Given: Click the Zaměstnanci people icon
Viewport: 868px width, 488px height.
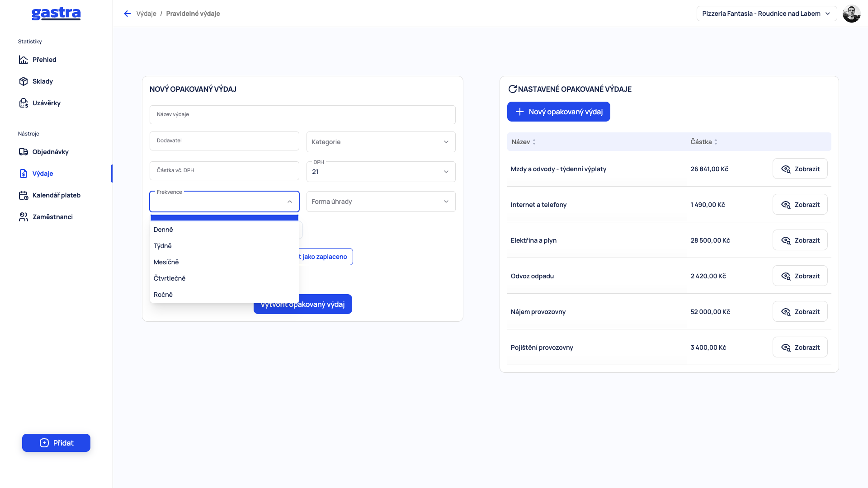Looking at the screenshot, I should point(24,217).
